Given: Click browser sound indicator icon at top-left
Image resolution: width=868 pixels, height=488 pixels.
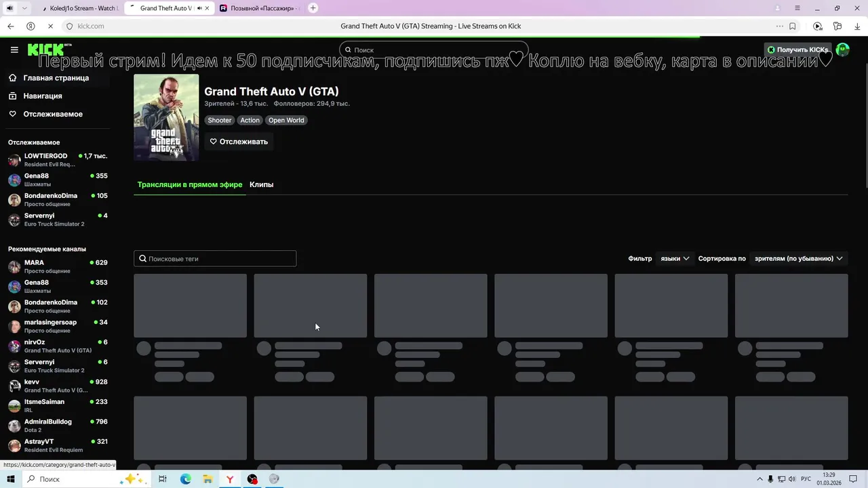Looking at the screenshot, I should click(x=9, y=8).
